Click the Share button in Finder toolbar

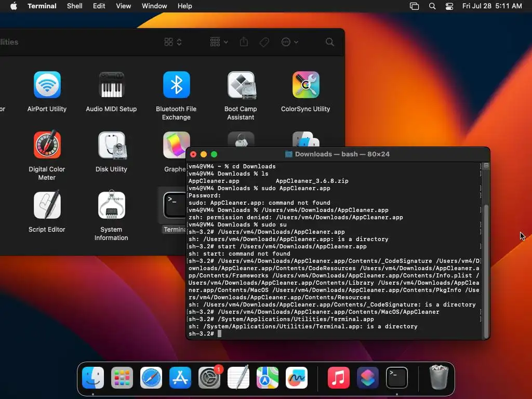244,42
